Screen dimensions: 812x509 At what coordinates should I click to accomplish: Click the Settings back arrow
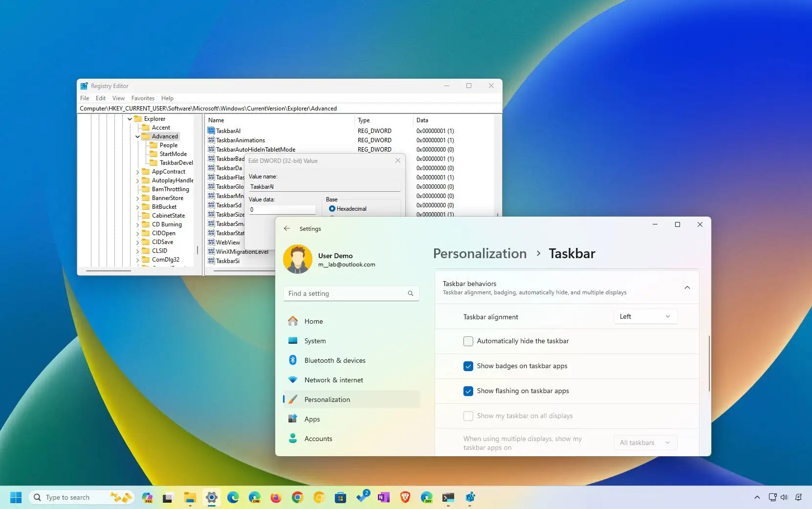287,228
